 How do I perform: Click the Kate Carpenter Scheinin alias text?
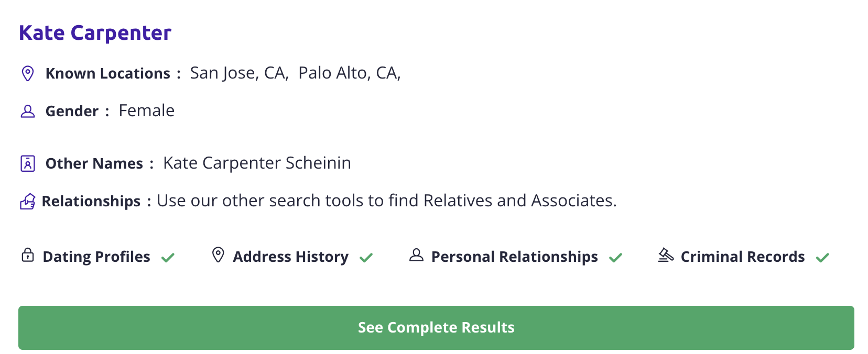pyautogui.click(x=257, y=163)
